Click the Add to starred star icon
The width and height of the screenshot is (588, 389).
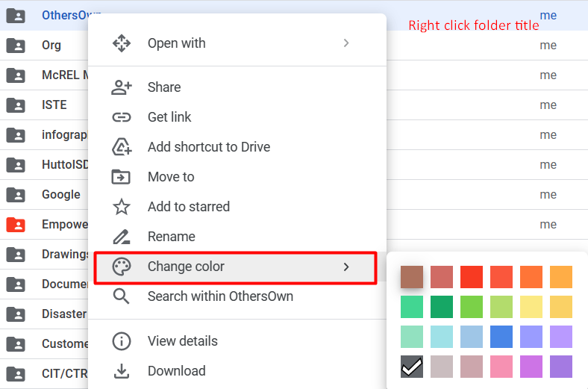point(122,207)
